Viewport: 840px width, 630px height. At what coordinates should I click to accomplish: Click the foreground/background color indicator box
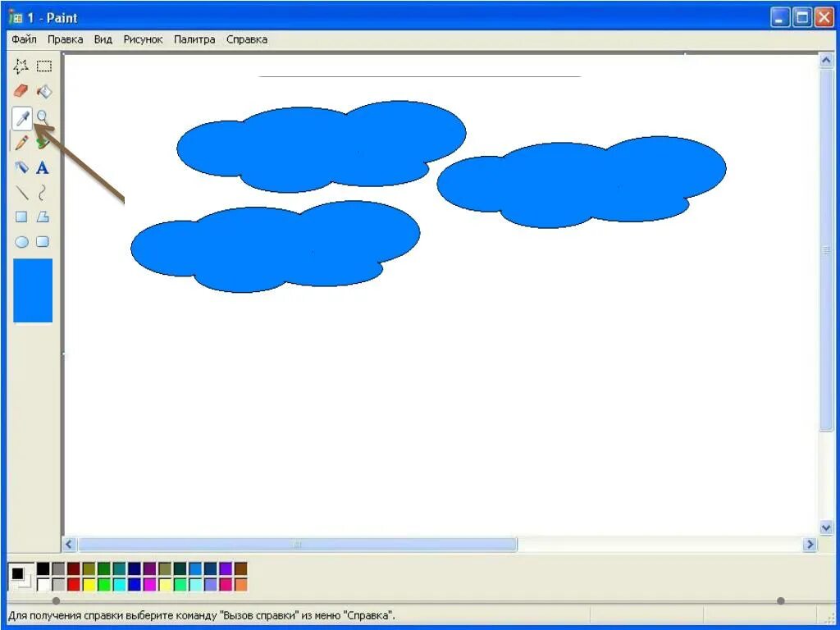21,577
